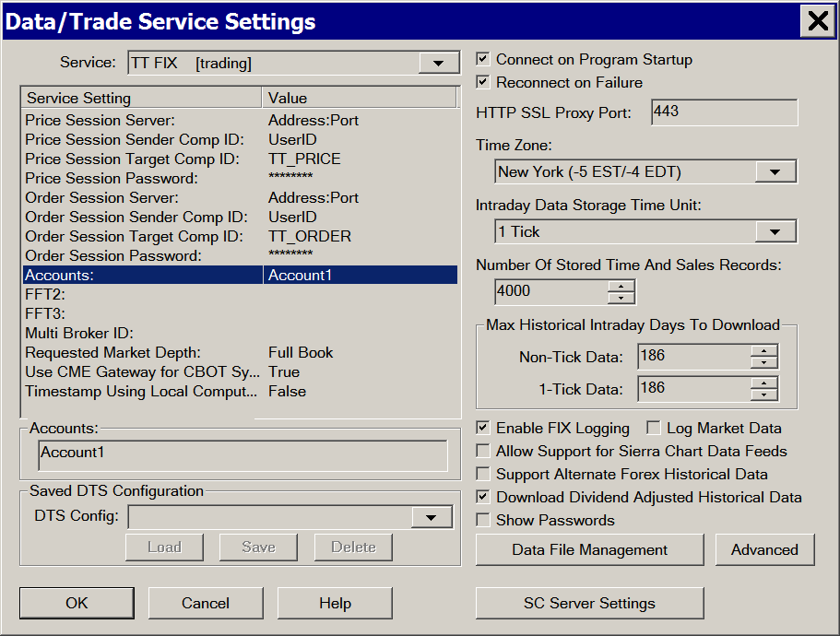Decrease 1-Tick Data days value

pyautogui.click(x=763, y=395)
